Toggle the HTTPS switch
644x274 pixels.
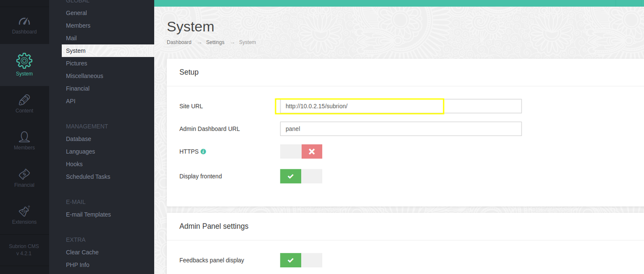pos(301,152)
